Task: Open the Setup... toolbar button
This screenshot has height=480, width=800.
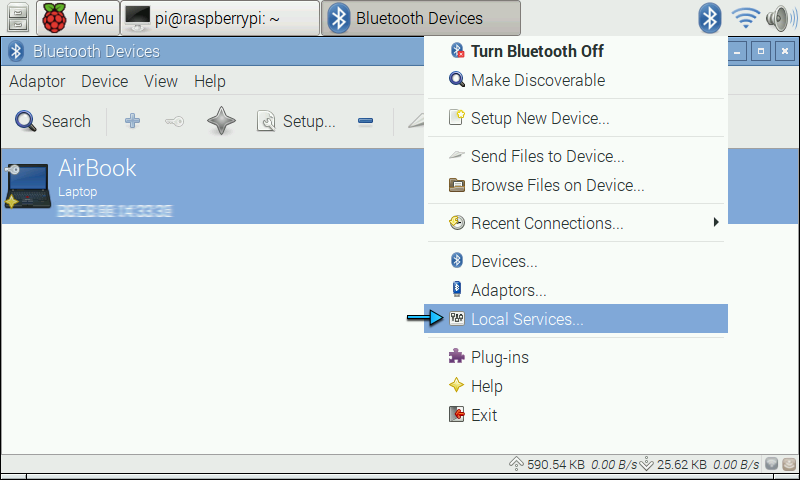Action: coord(295,121)
